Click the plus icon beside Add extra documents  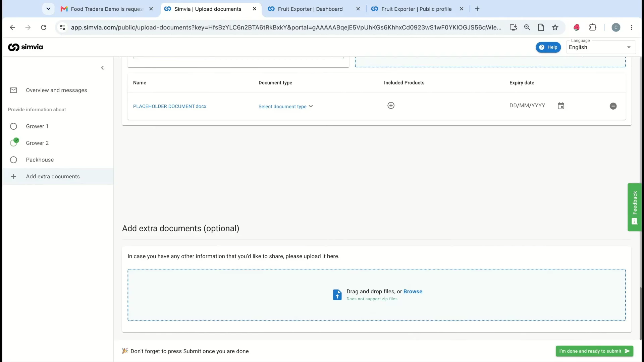click(x=13, y=177)
